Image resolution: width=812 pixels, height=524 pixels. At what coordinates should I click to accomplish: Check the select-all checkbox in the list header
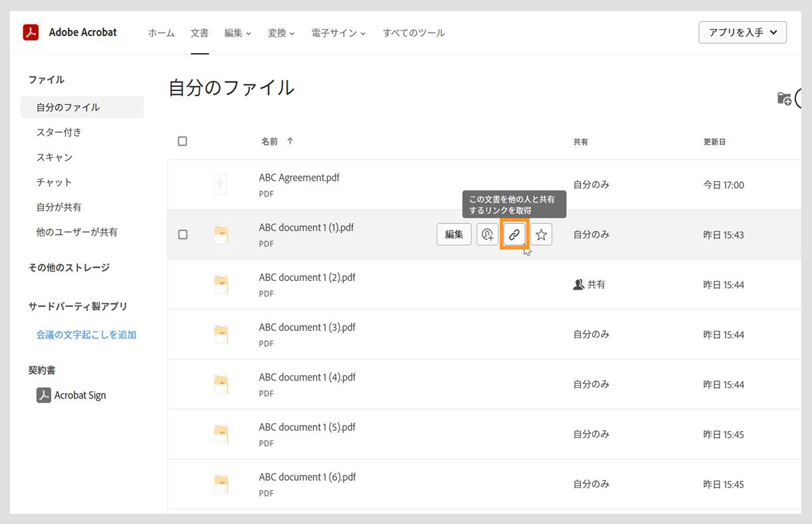click(182, 141)
